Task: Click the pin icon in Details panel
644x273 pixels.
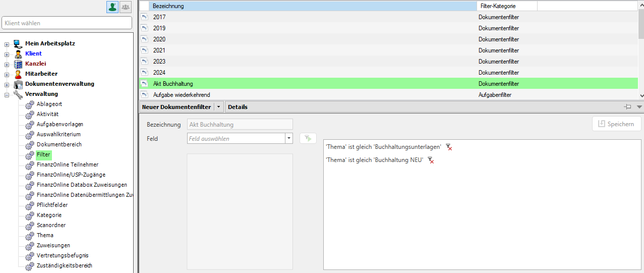Action: point(627,107)
